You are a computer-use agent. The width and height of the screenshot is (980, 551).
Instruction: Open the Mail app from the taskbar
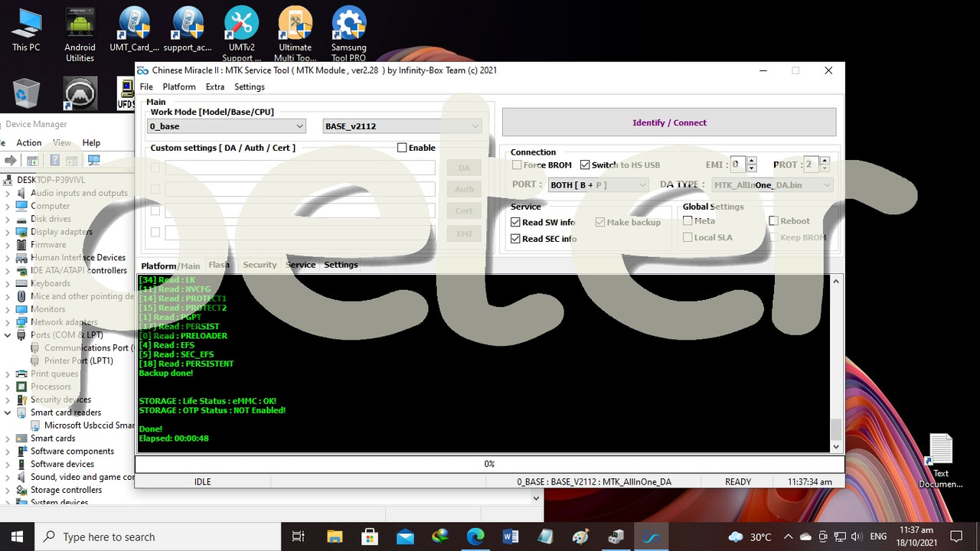pos(404,536)
